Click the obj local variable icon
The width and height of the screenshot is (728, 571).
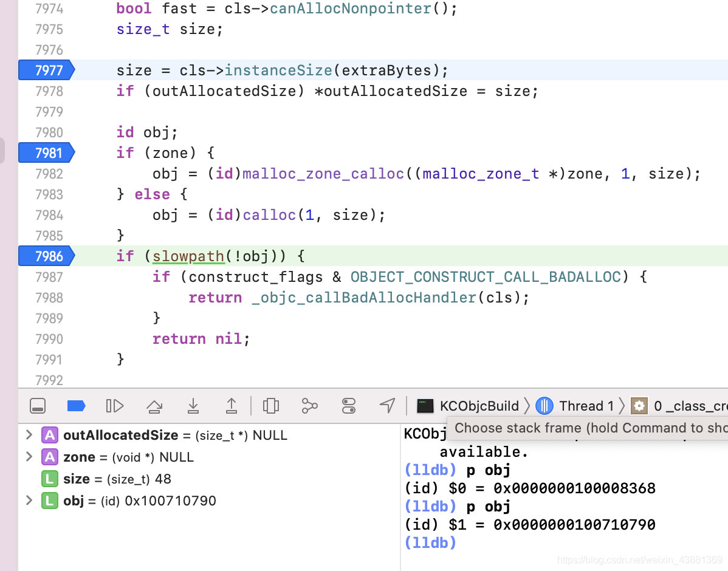click(50, 501)
